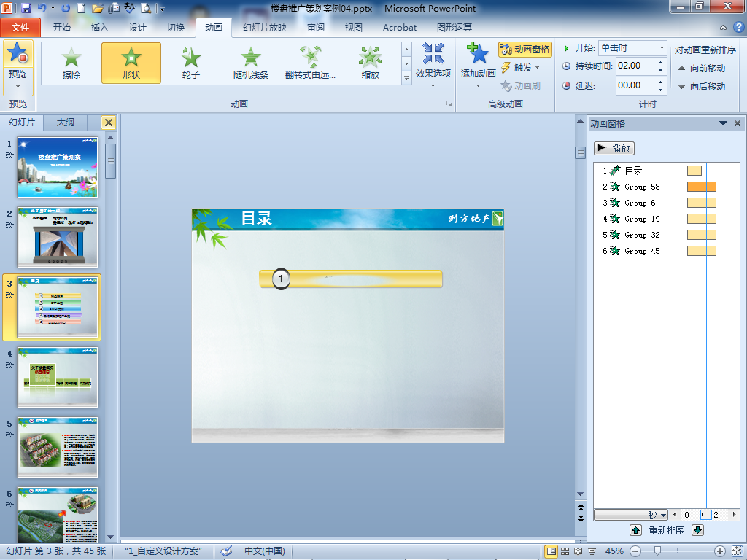Go to next slide double-arrow button
The height and width of the screenshot is (560, 747).
coord(581,518)
